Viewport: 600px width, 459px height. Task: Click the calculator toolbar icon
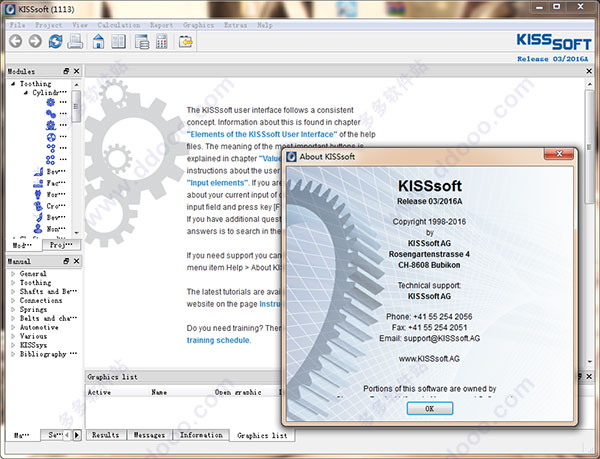pos(161,41)
